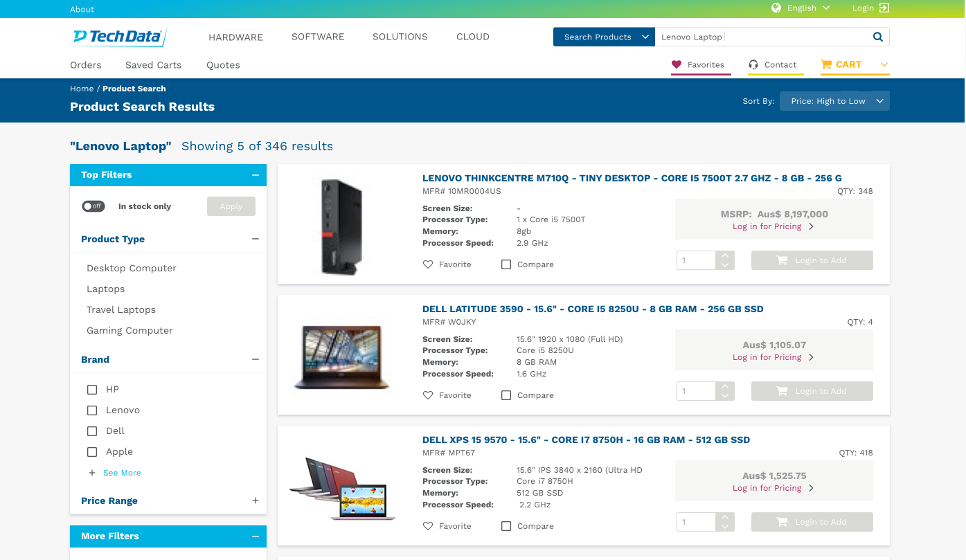Click quantity field for Lenovo ThinkCentre M710Q

tap(696, 260)
